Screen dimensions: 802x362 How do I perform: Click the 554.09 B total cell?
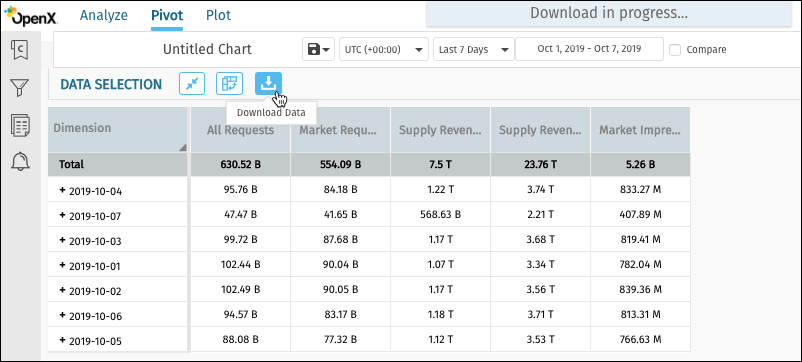[x=340, y=165]
